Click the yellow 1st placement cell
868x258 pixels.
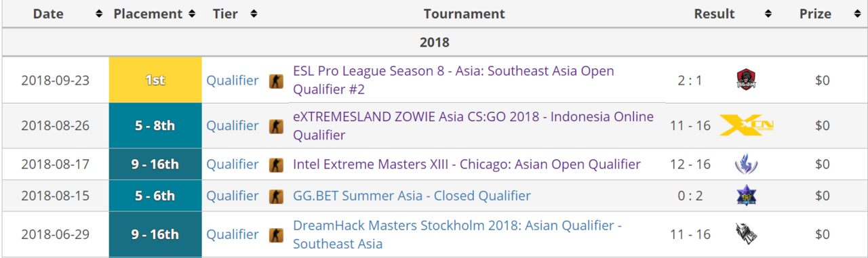pos(155,80)
